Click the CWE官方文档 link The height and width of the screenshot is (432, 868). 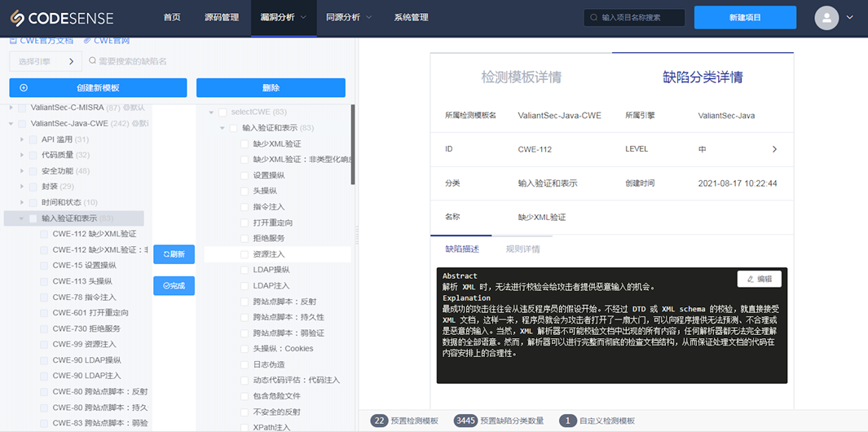(46, 41)
